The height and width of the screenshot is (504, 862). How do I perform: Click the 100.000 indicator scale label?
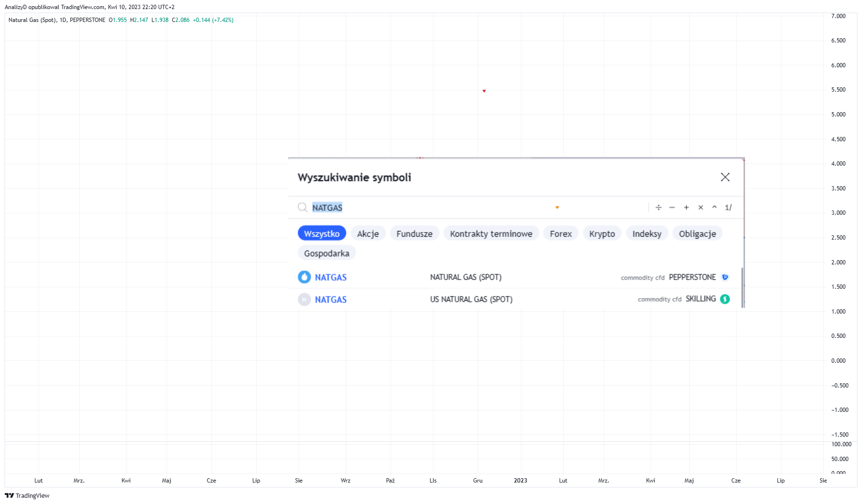click(x=841, y=444)
